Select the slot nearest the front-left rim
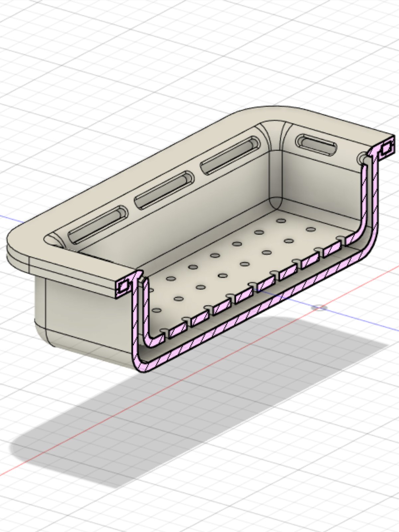Image resolution: width=399 pixels, height=532 pixels. pos(97,224)
